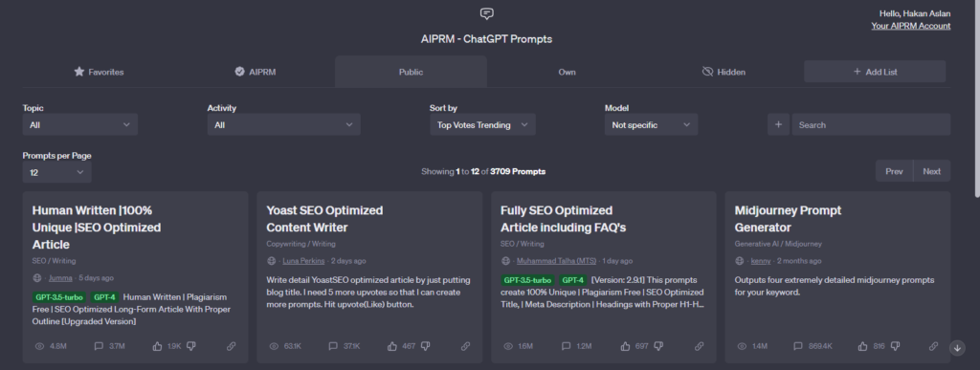Image resolution: width=980 pixels, height=370 pixels.
Task: Click GPT-3.5-turbo tag on Fully SEO card
Action: click(527, 281)
